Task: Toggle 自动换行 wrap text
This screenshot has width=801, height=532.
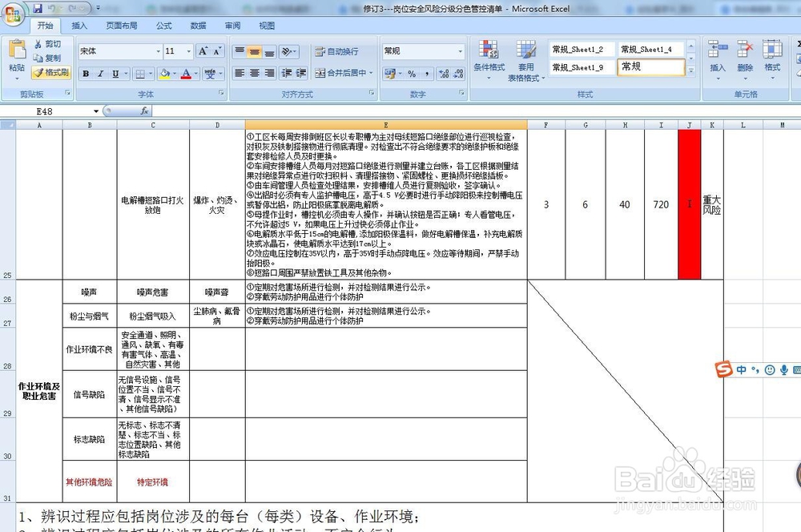Action: (336, 51)
